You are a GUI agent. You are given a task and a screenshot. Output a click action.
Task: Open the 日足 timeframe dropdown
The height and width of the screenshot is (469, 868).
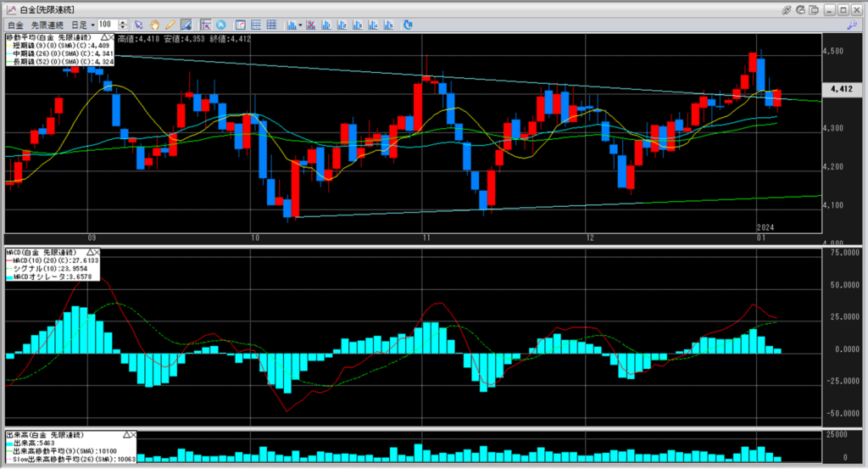click(82, 25)
